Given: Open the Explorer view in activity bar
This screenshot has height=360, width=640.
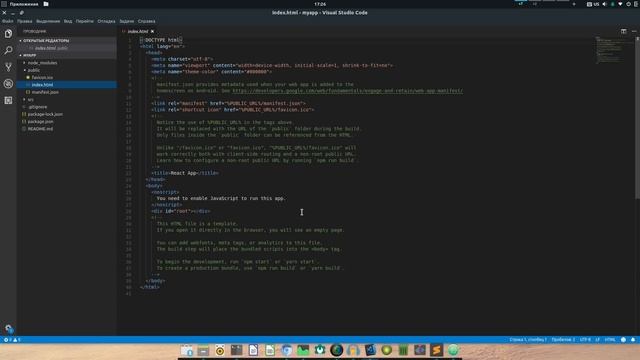Looking at the screenshot, I should (x=8, y=33).
